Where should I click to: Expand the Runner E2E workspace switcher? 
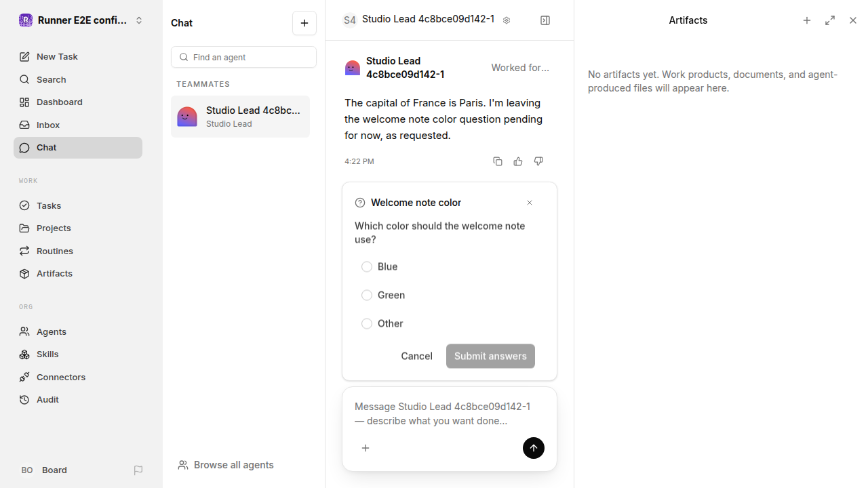[81, 20]
